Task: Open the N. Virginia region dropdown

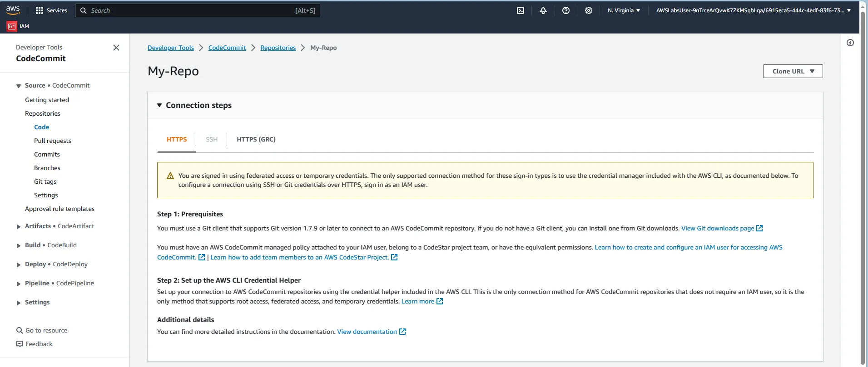Action: [x=624, y=10]
